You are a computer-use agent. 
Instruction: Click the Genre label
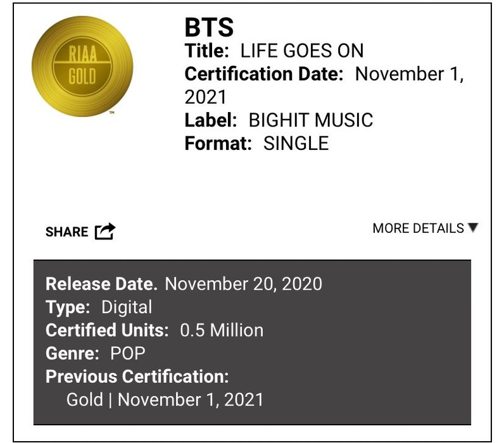click(x=72, y=353)
